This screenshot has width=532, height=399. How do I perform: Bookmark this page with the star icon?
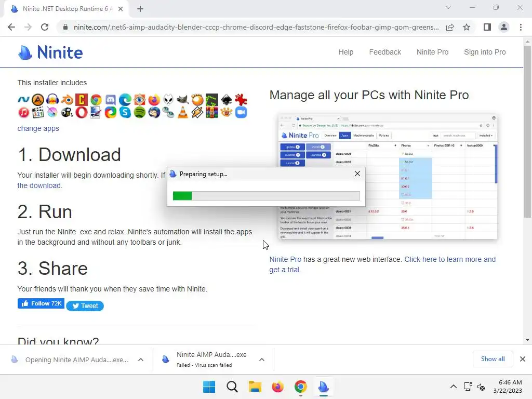coord(467,27)
